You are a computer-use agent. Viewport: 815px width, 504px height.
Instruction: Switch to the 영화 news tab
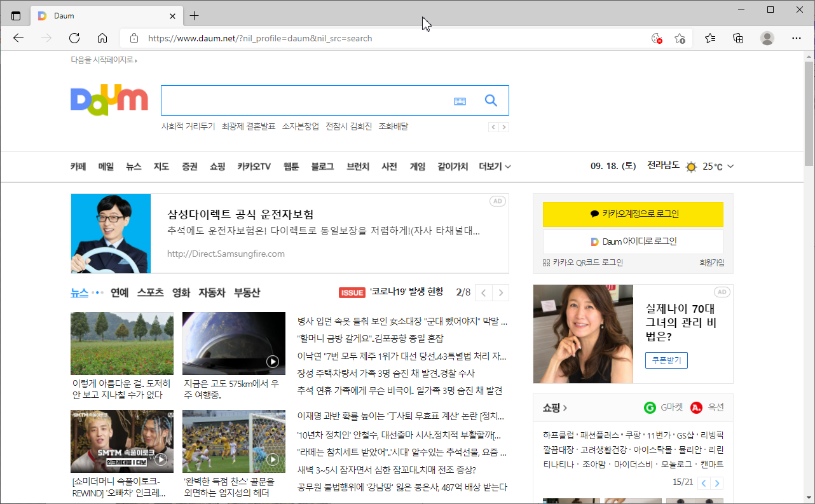coord(181,293)
